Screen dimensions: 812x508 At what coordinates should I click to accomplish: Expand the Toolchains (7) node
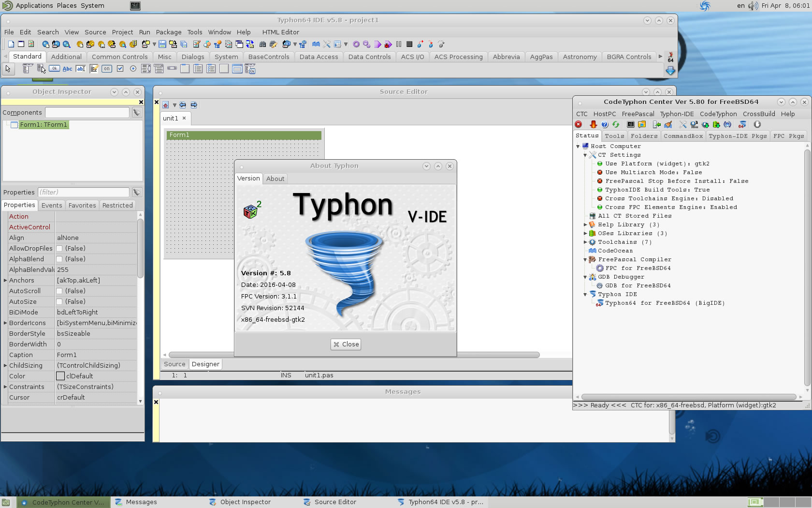[x=585, y=242]
